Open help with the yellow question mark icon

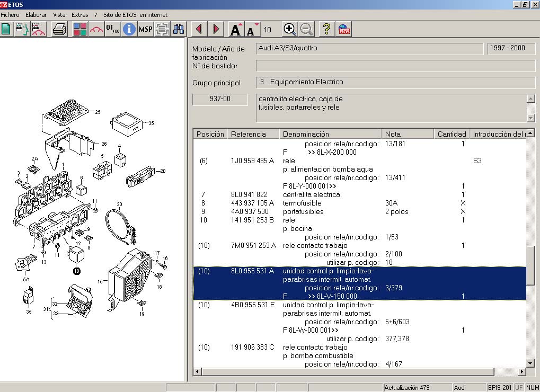pos(326,29)
